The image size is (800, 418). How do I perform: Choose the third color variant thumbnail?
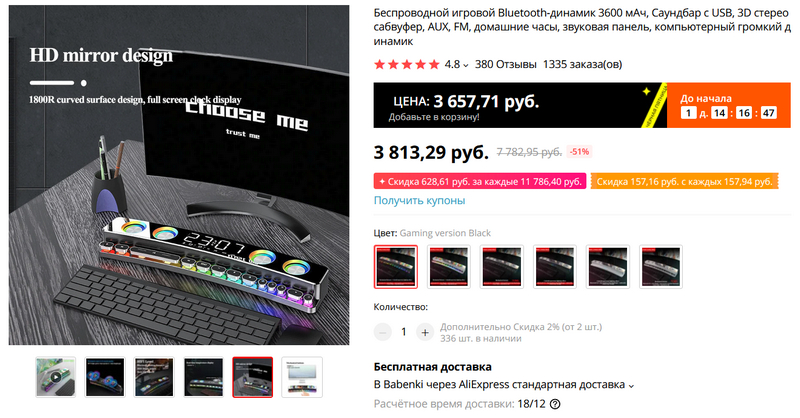(x=502, y=266)
